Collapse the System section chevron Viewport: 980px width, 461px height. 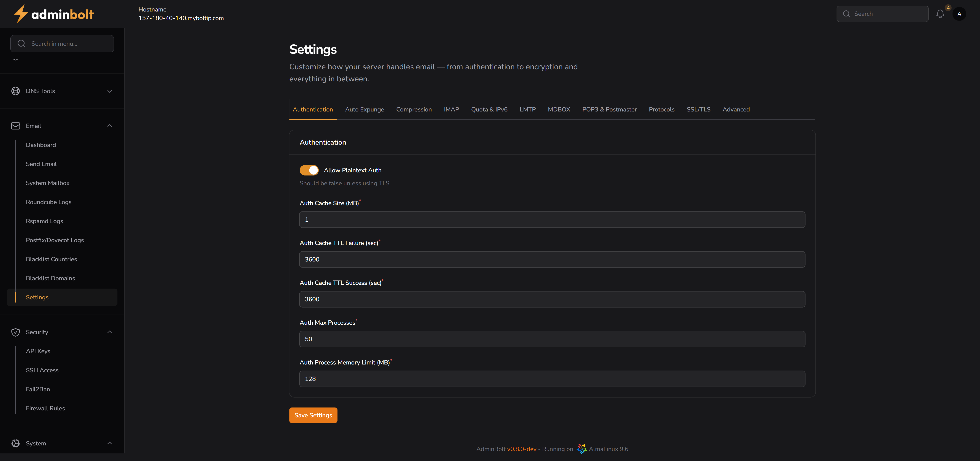(109, 443)
